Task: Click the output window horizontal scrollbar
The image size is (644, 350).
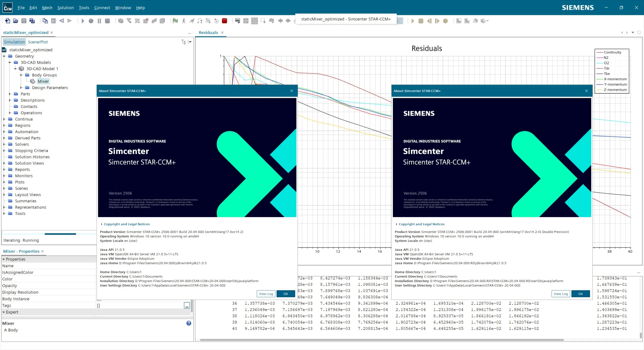Action: click(382, 340)
